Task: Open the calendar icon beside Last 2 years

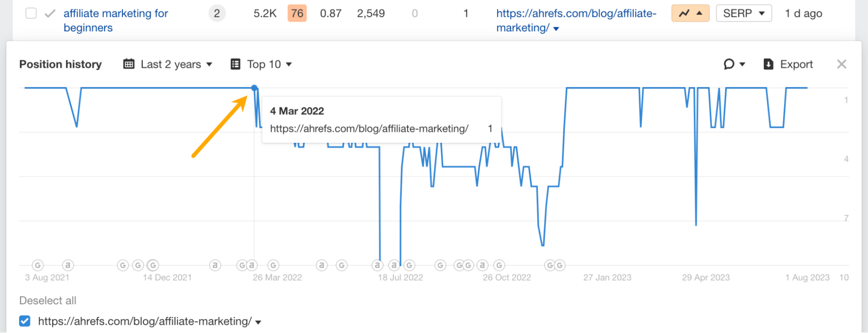Action: [x=129, y=64]
